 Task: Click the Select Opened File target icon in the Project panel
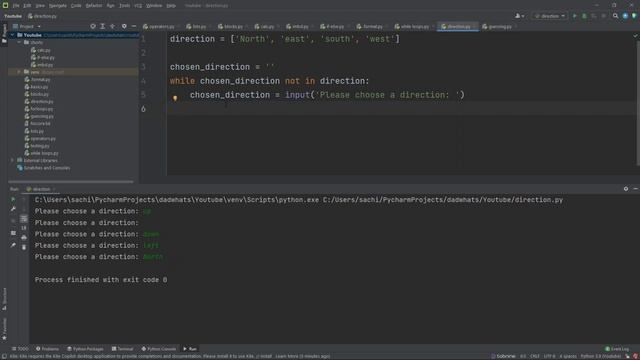click(x=93, y=26)
